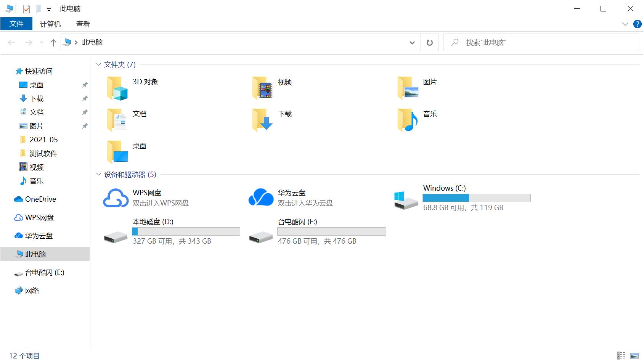The height and width of the screenshot is (363, 644).
Task: Switch to large icons view layout
Action: (x=634, y=356)
